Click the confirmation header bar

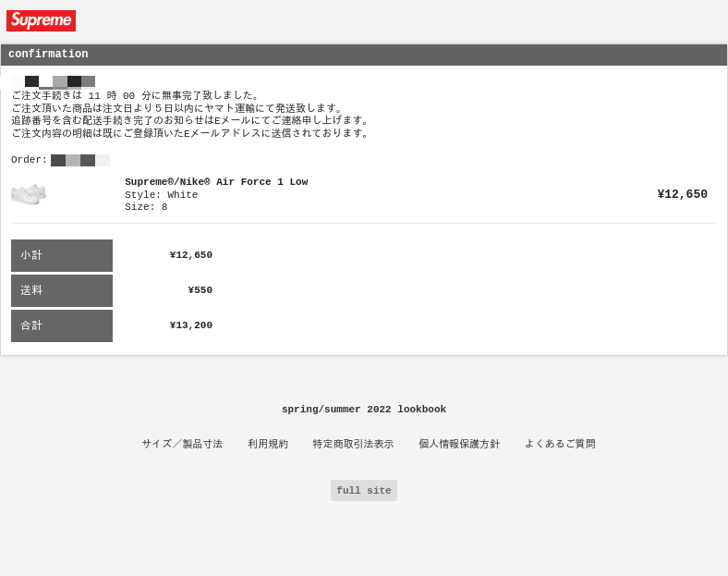(x=364, y=55)
